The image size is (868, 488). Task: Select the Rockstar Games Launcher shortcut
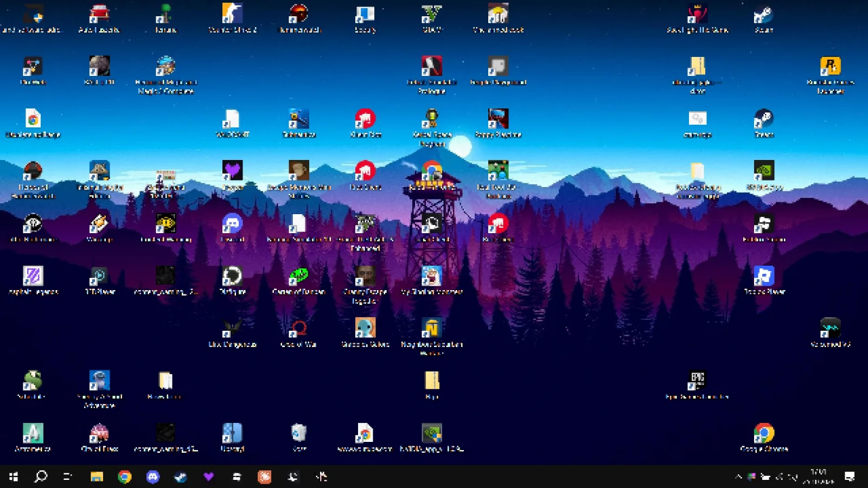click(x=831, y=75)
